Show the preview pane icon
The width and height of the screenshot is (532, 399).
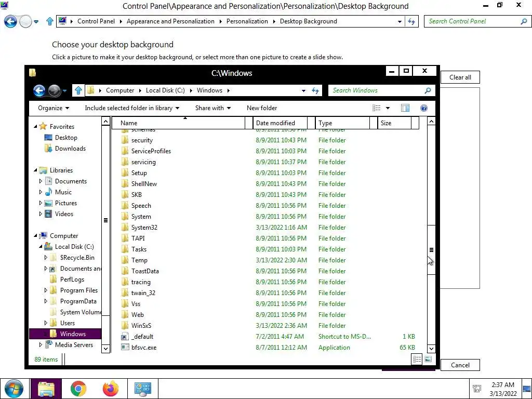(x=405, y=108)
